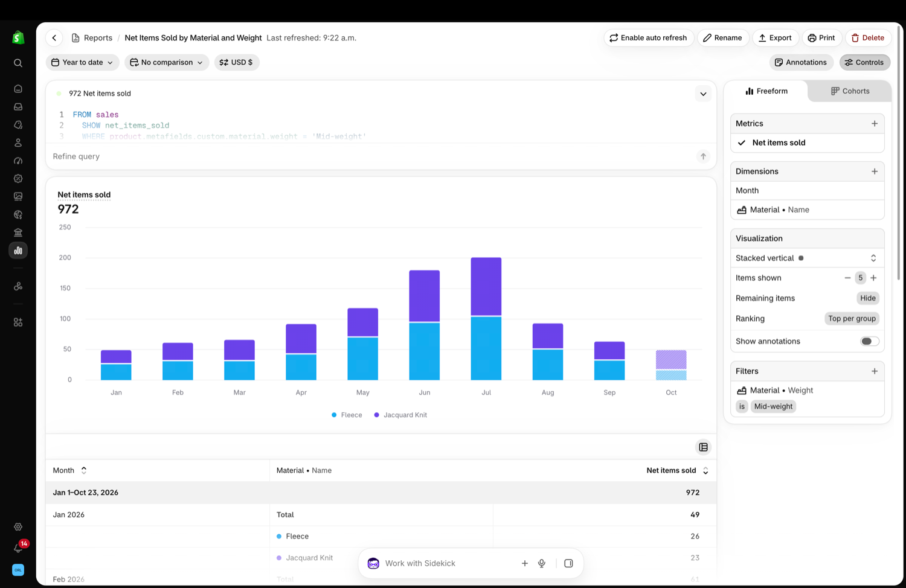Collapse the query editor chevron
This screenshot has height=588, width=906.
[x=703, y=94]
